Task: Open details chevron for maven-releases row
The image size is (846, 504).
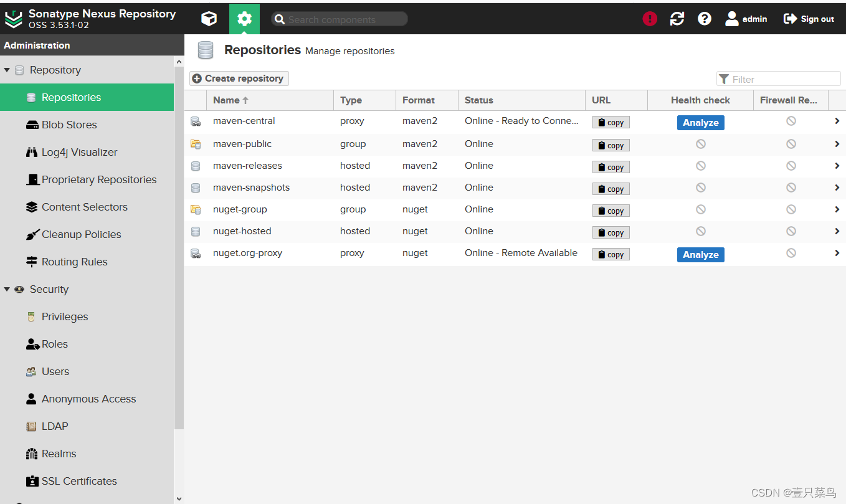Action: tap(837, 166)
